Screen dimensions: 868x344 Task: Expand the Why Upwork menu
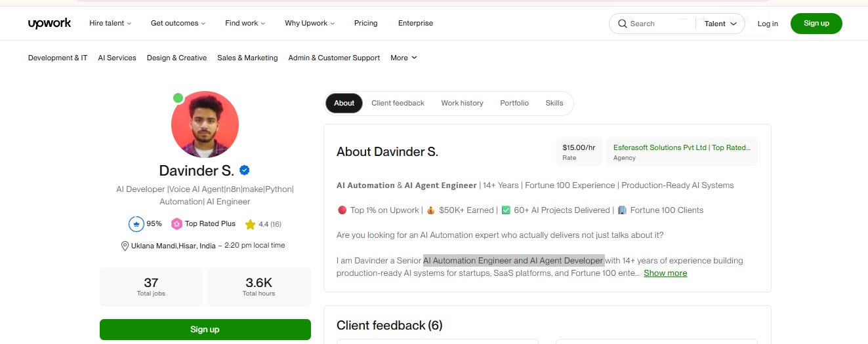tap(310, 24)
